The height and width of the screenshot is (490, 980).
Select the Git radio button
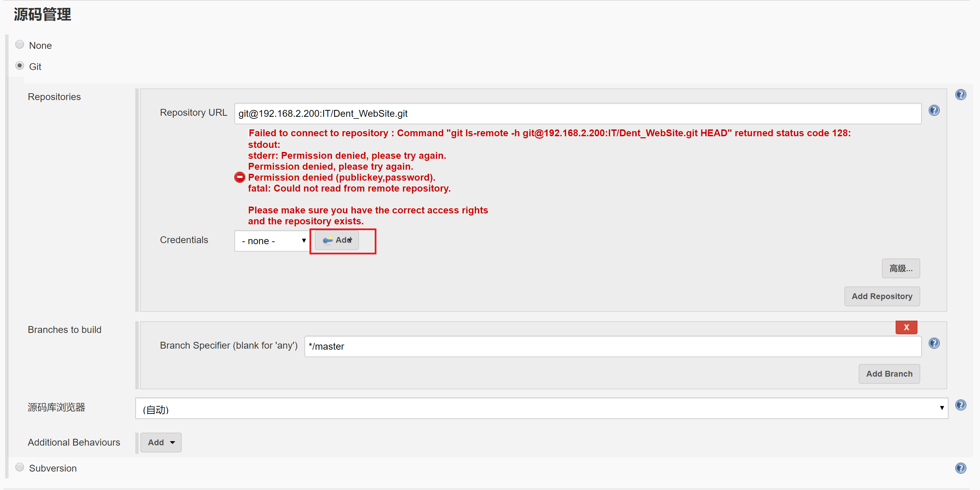pos(20,66)
